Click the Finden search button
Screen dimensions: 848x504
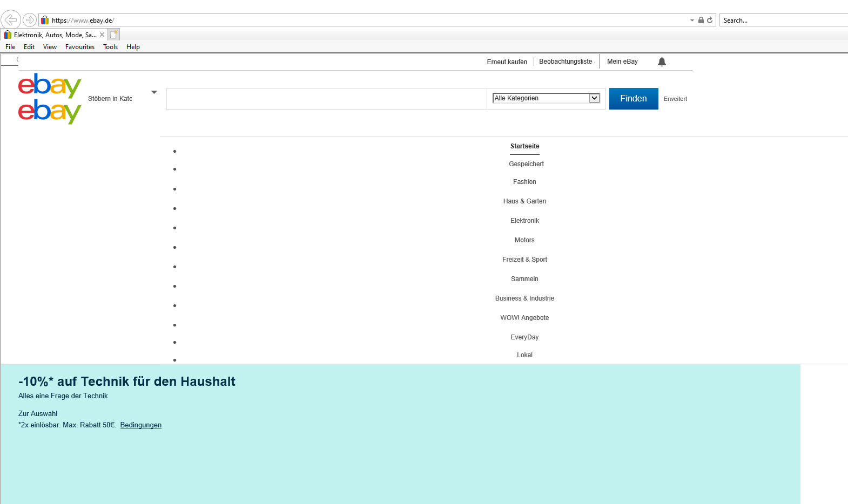click(x=634, y=99)
